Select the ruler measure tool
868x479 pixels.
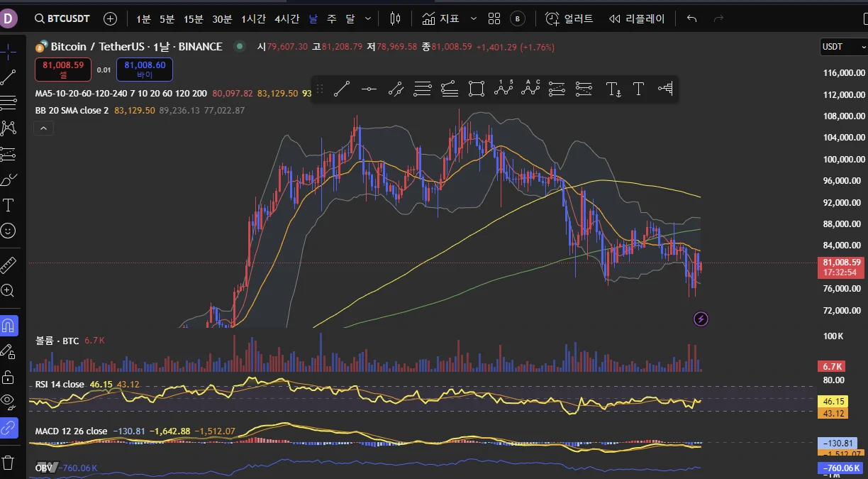(9, 265)
